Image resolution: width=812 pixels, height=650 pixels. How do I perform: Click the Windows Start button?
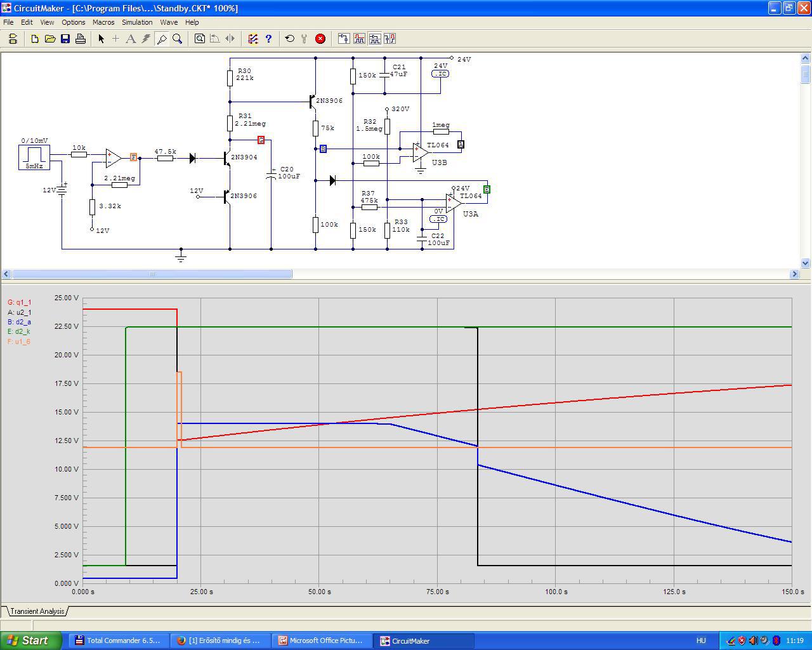(30, 640)
